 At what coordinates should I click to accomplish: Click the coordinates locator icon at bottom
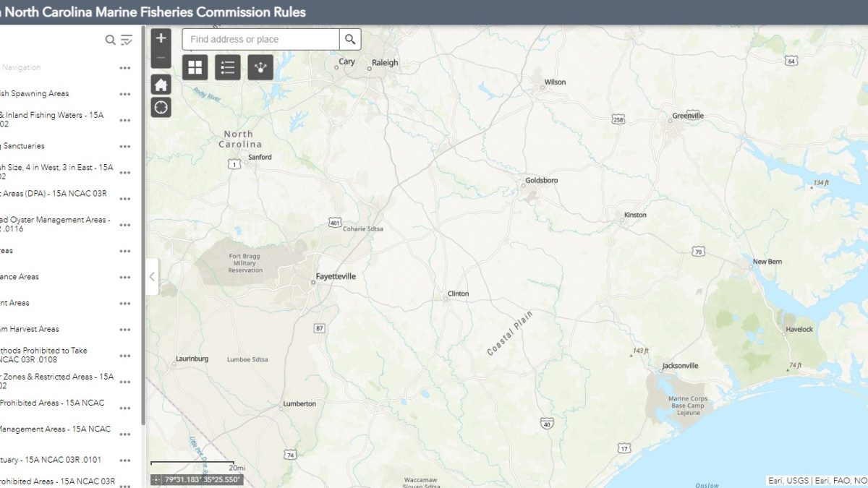[x=157, y=479]
